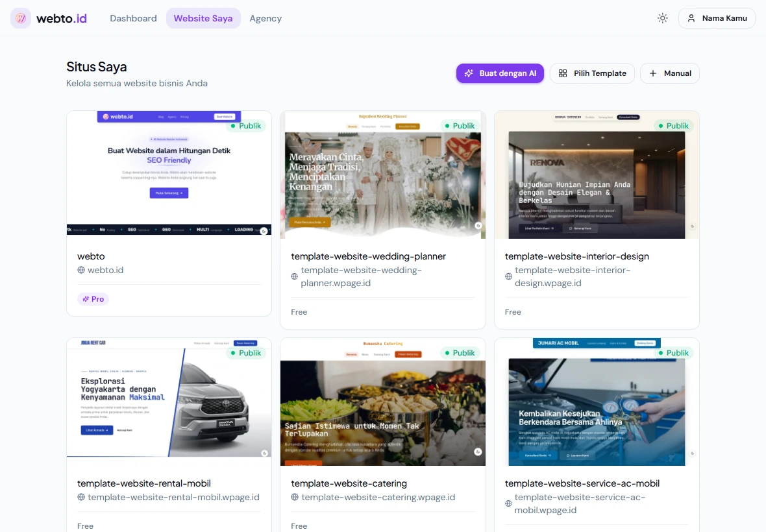
Task: Open the Nama Kamu account menu
Action: [717, 18]
